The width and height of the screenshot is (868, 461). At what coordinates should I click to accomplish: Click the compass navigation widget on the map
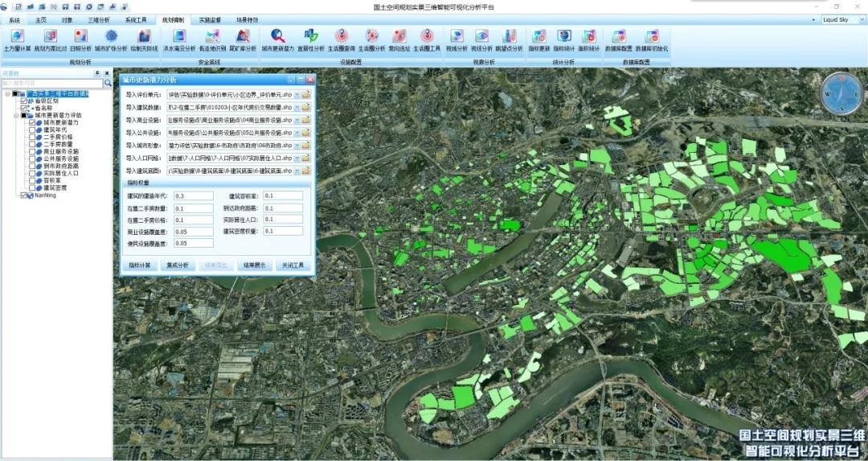(x=841, y=93)
